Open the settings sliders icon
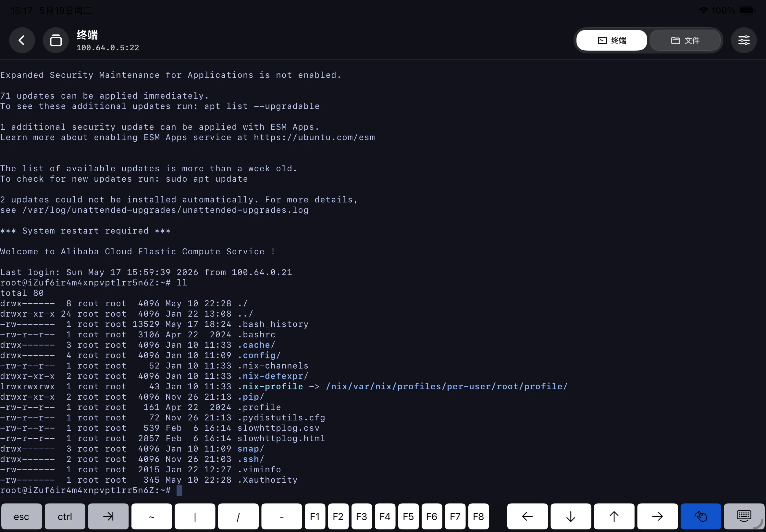 (744, 40)
